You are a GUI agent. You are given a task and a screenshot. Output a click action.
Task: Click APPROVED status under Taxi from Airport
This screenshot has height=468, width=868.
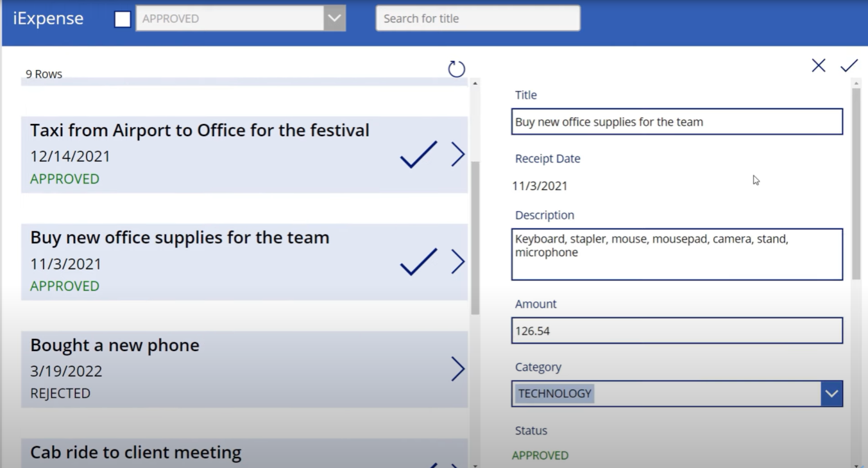[65, 179]
